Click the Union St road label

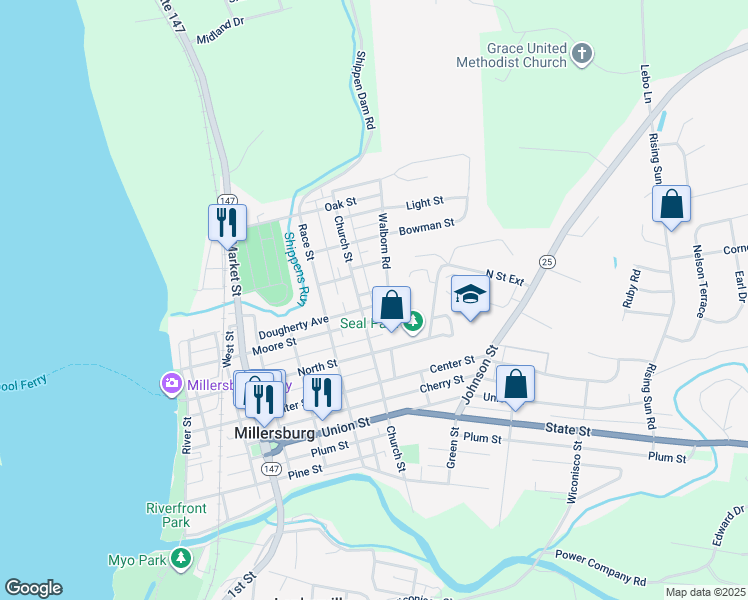(346, 428)
